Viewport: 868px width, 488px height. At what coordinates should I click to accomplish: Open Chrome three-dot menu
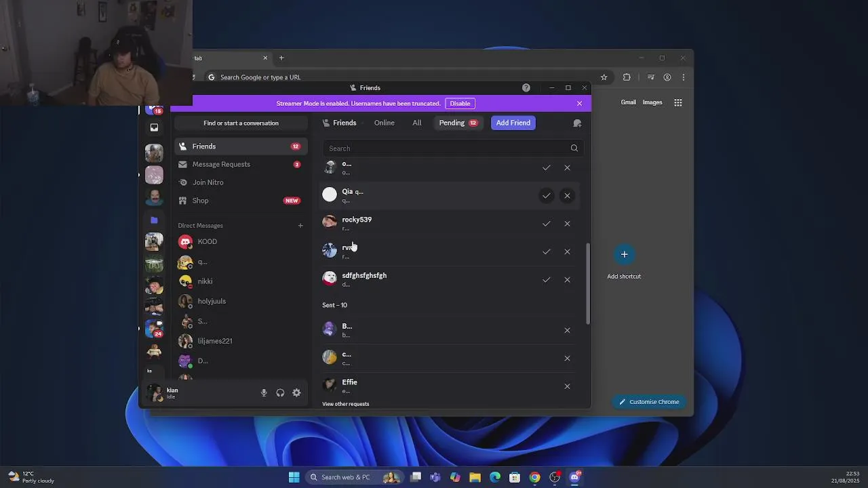[x=683, y=77]
